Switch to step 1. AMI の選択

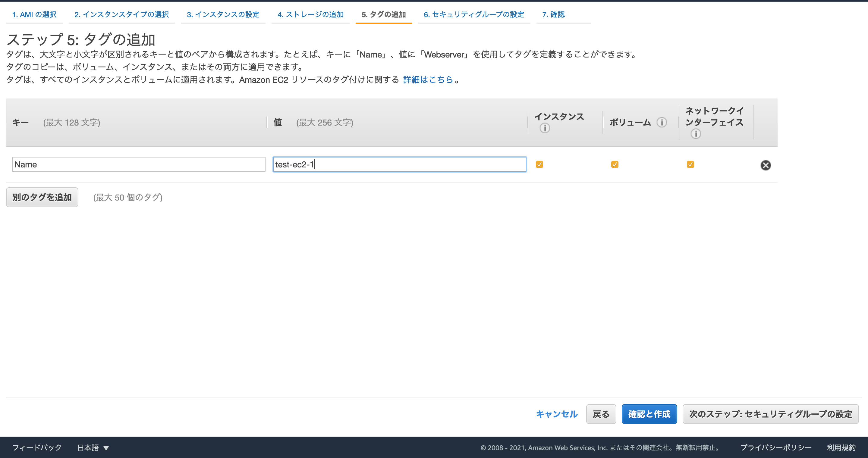[x=34, y=14]
